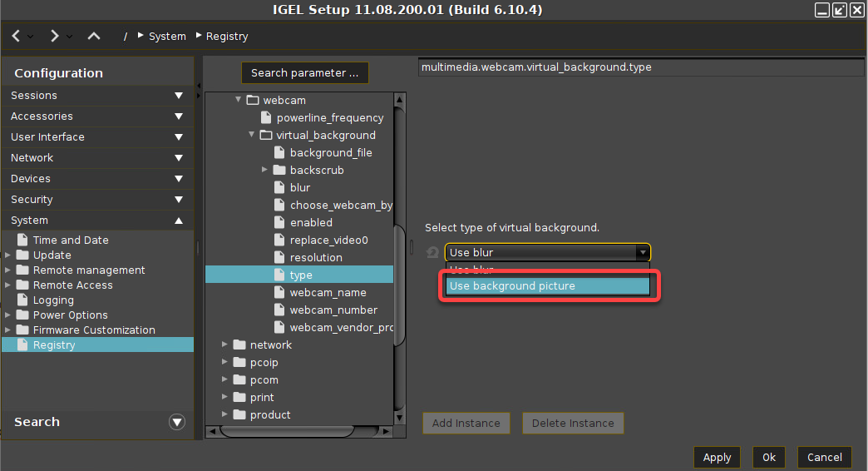Click the Cancel button
The height and width of the screenshot is (471, 868).
(x=824, y=457)
